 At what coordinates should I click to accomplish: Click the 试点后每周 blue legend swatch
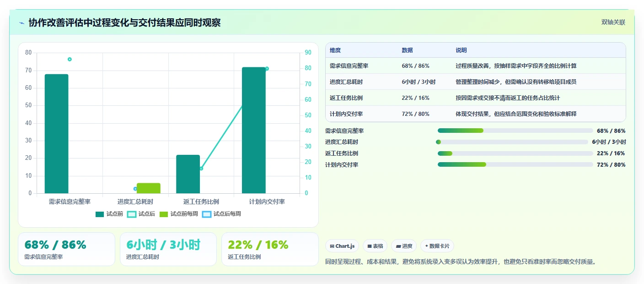pyautogui.click(x=207, y=214)
